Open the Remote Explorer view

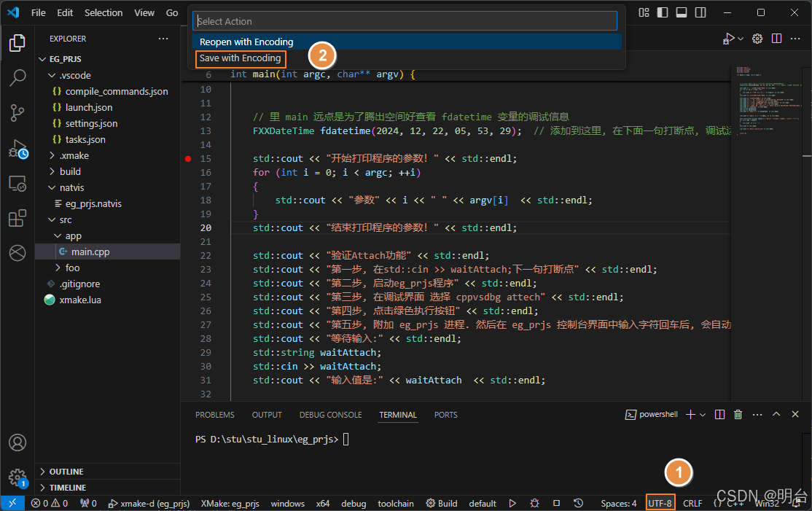17,183
